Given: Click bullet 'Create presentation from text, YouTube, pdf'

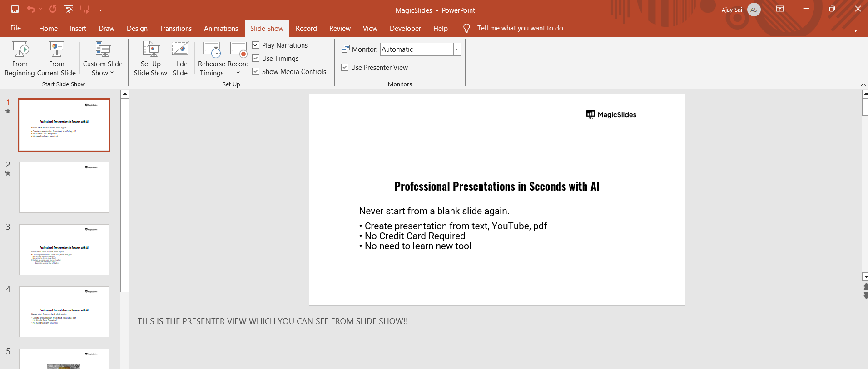Looking at the screenshot, I should click(453, 226).
